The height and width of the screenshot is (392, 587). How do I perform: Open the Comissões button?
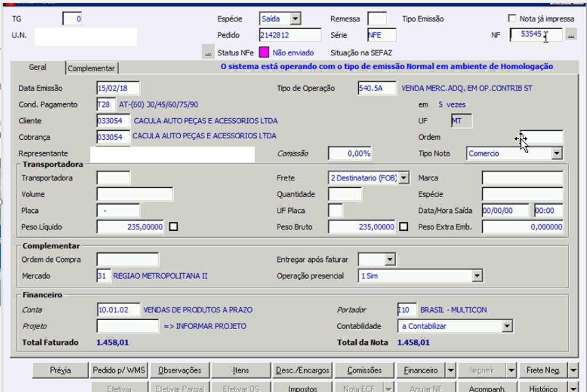[x=364, y=370]
